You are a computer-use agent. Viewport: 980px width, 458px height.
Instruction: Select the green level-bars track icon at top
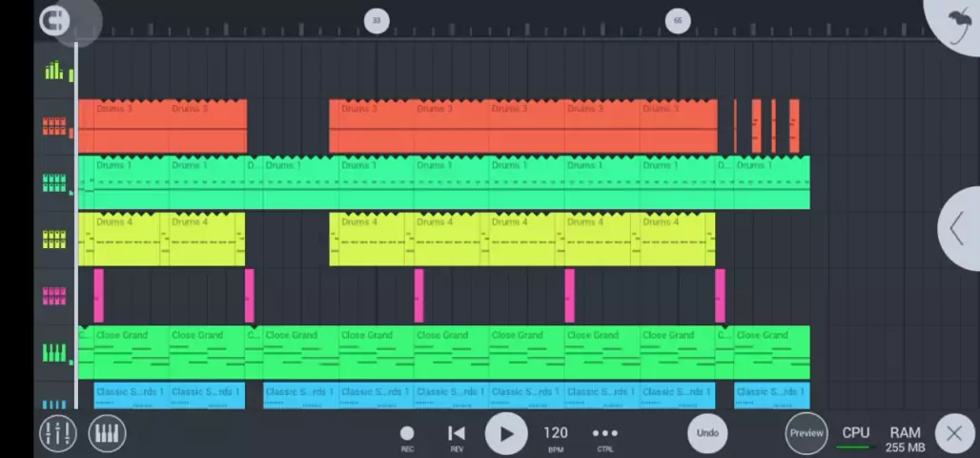(x=54, y=71)
